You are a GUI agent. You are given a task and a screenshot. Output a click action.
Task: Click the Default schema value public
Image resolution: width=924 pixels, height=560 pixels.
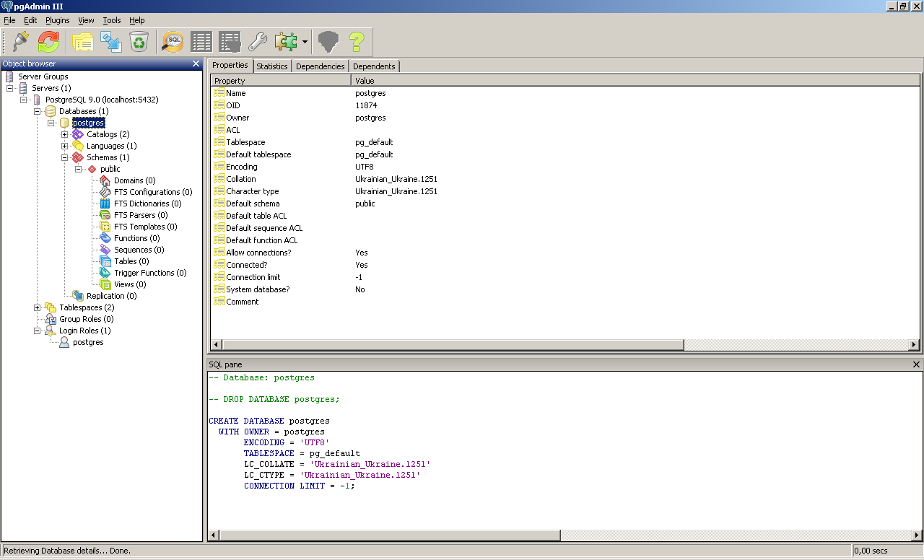365,204
